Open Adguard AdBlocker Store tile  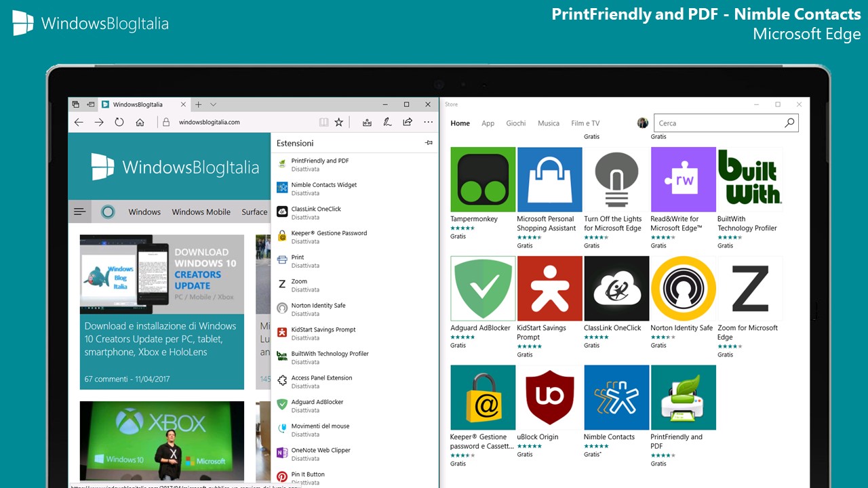483,302
